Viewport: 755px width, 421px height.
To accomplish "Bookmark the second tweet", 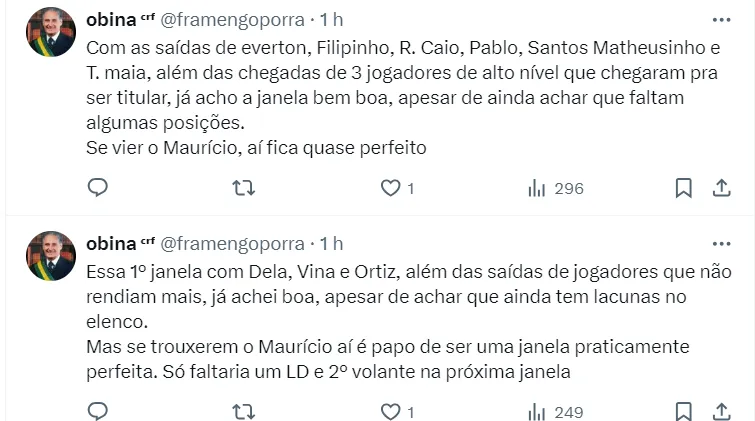I will point(684,411).
